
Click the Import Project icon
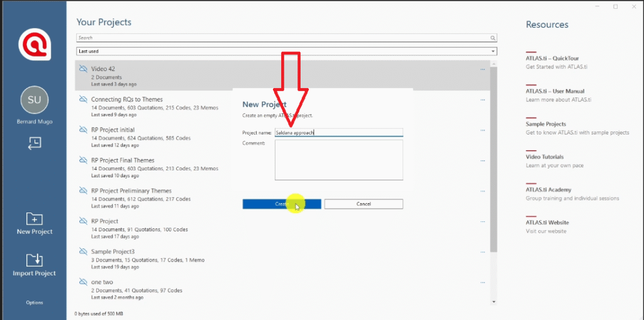point(34,260)
